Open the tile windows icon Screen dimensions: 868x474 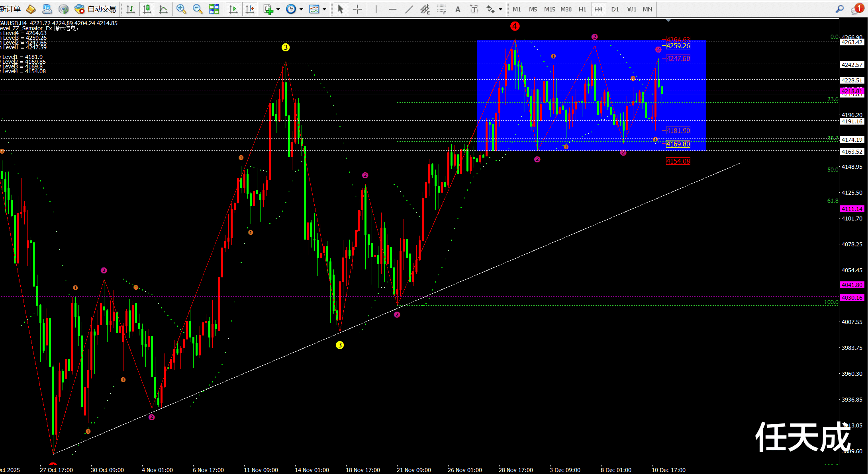[214, 9]
